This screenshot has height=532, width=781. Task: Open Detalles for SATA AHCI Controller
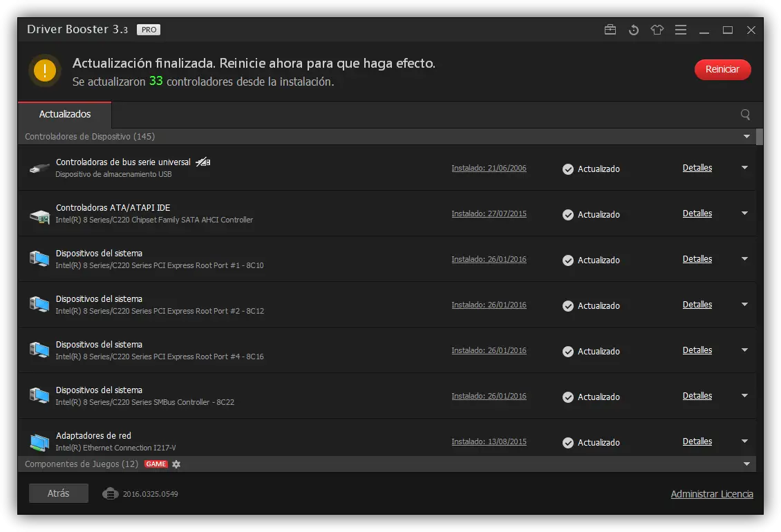click(697, 213)
